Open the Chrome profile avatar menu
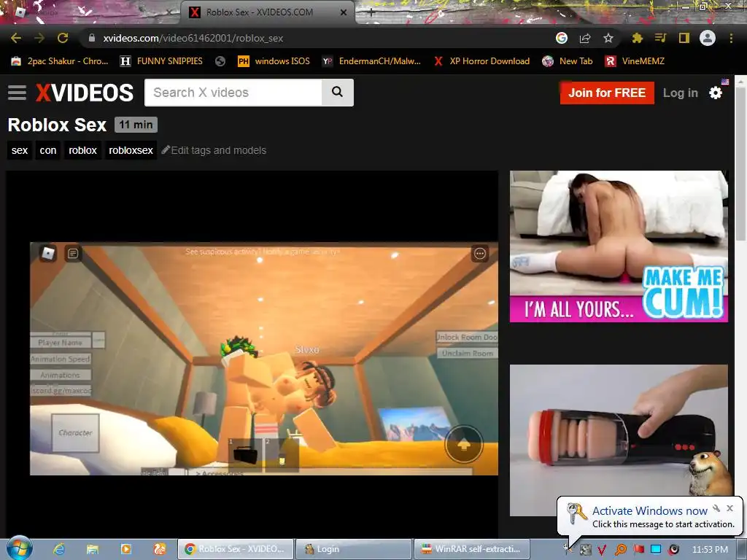 [708, 38]
